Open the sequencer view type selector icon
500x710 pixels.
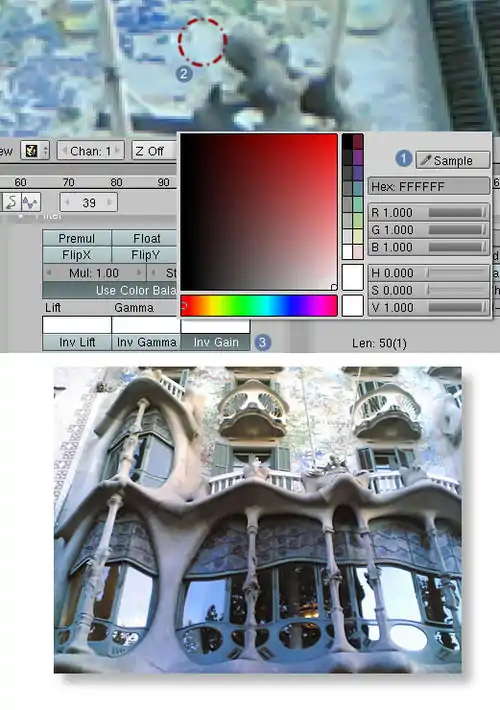tap(35, 151)
